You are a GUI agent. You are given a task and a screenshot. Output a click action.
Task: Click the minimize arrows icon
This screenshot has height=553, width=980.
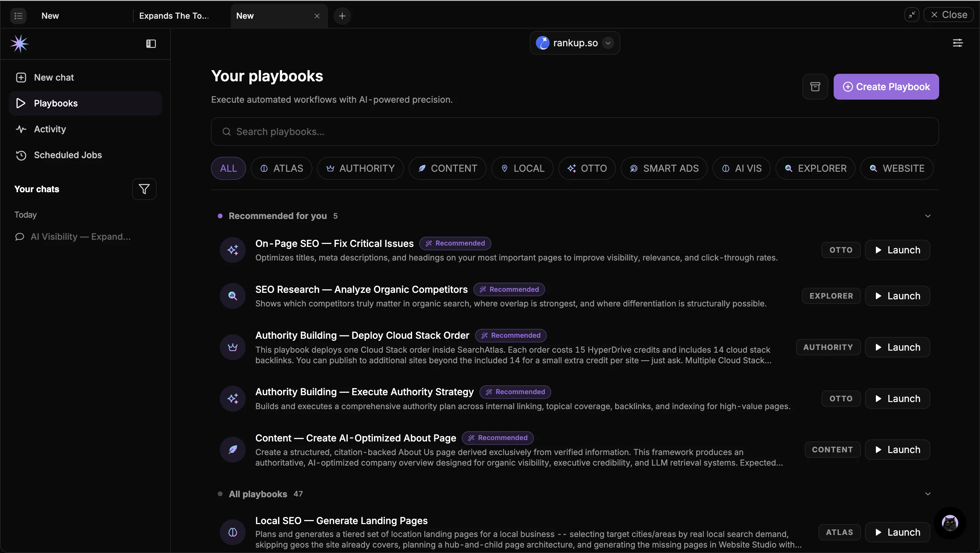click(x=912, y=15)
